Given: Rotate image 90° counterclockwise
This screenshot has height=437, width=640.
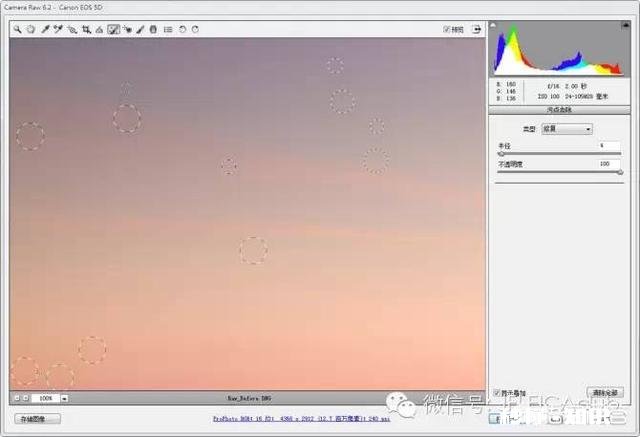Looking at the screenshot, I should click(182, 29).
